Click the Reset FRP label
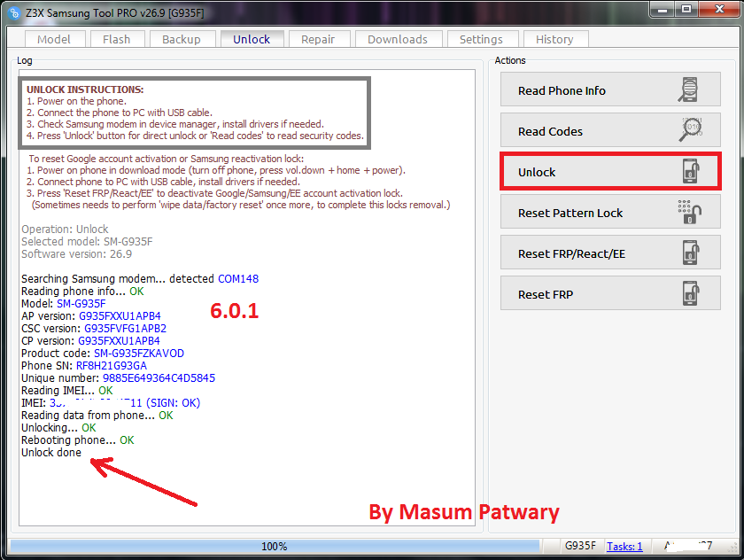 pyautogui.click(x=546, y=295)
